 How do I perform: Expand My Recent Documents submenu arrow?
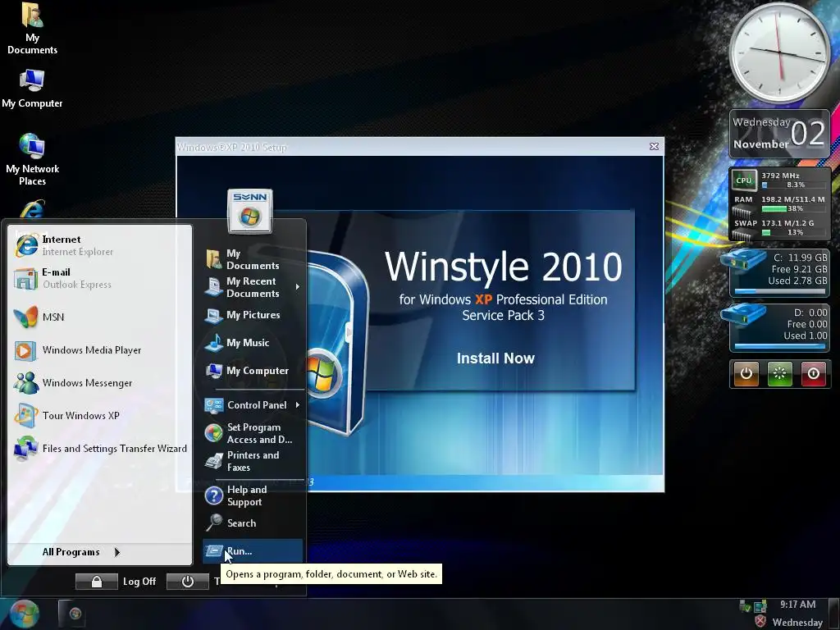click(297, 287)
